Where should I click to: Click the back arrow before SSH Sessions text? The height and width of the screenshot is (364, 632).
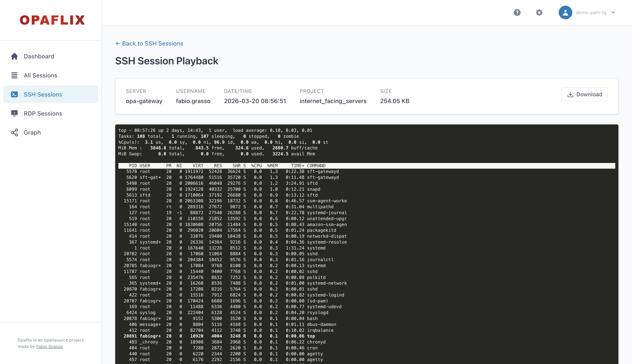(118, 43)
